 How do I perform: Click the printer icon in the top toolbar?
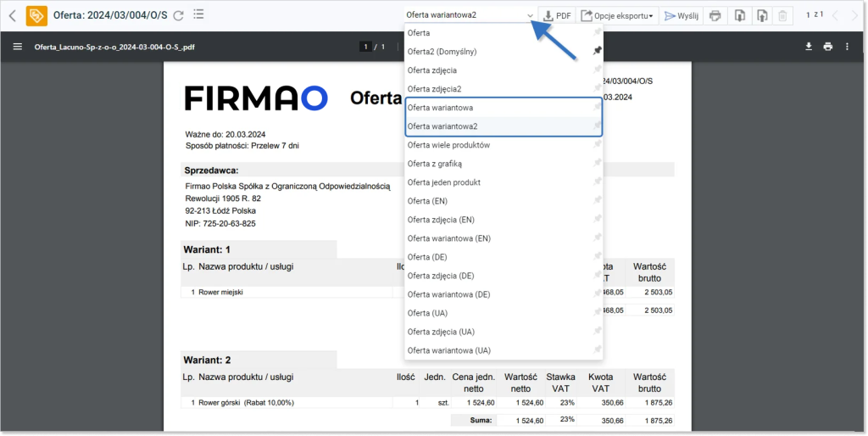click(x=715, y=15)
